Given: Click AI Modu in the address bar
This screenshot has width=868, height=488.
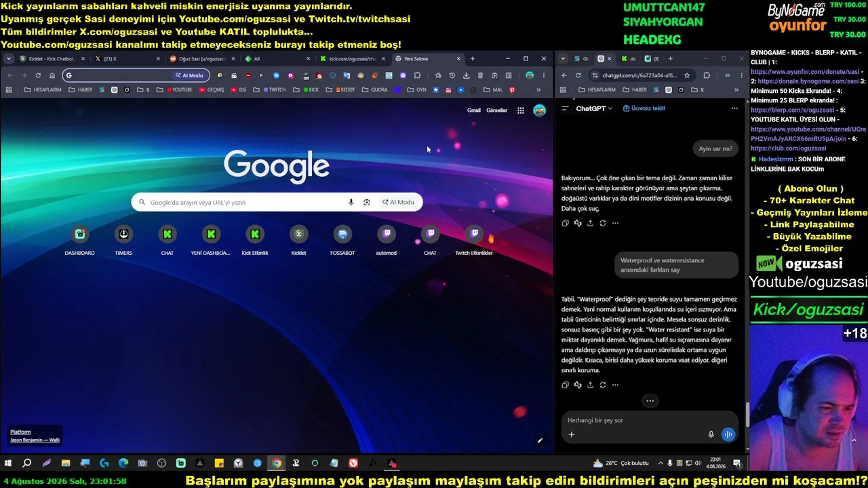Looking at the screenshot, I should 189,75.
